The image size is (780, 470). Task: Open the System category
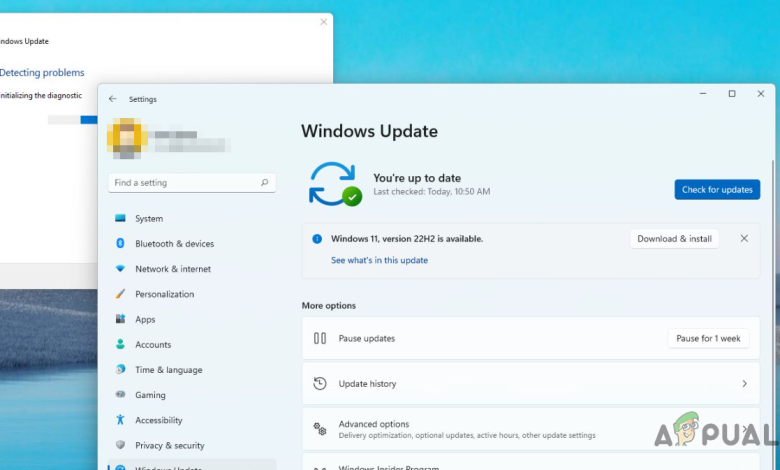pos(192,218)
